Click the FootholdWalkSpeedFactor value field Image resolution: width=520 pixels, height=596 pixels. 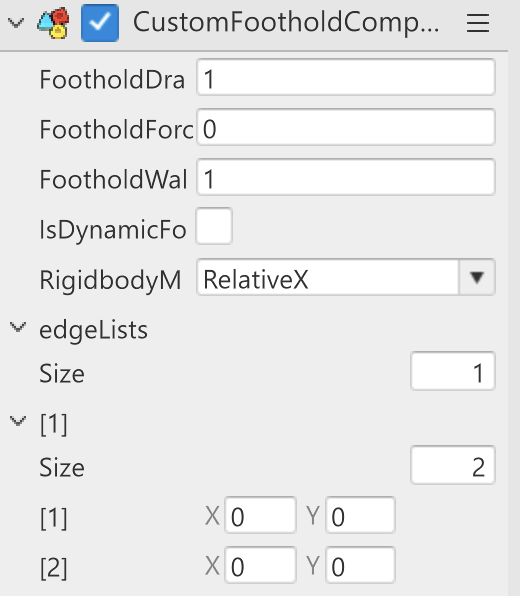[346, 177]
